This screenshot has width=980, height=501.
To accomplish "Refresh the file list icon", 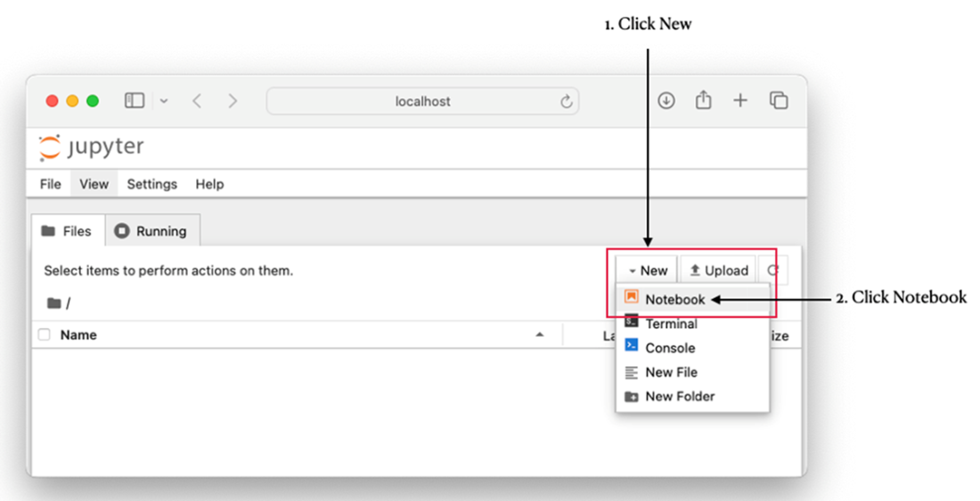I will click(x=772, y=270).
